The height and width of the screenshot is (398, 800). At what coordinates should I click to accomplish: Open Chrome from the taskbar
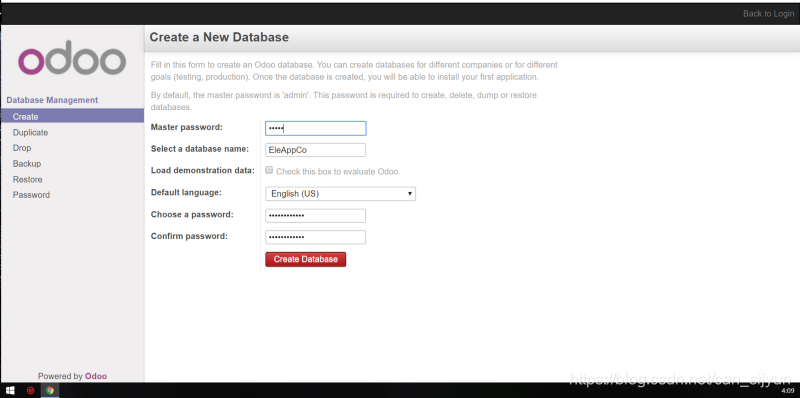pos(49,390)
